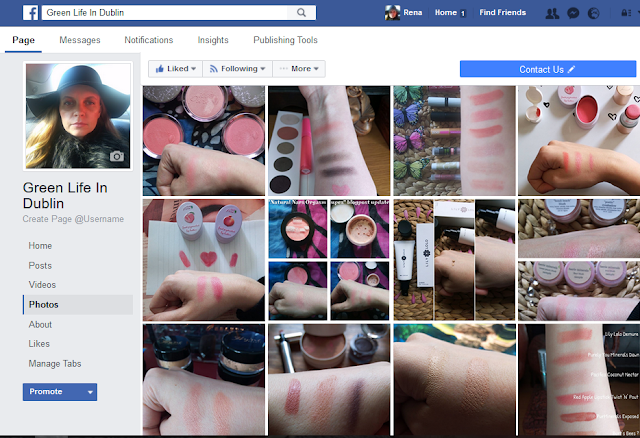This screenshot has height=438, width=640.
Task: Switch to the Insights tab
Action: point(213,40)
